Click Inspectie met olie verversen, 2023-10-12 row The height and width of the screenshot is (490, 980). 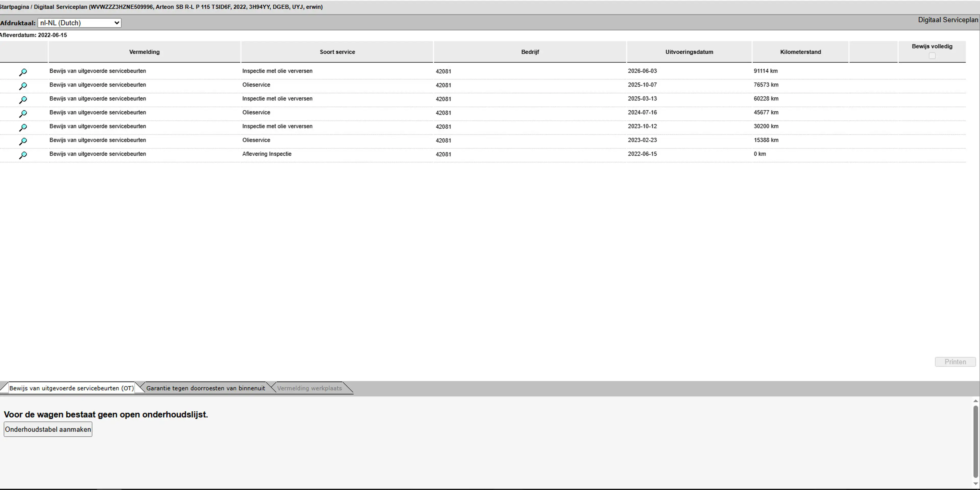[277, 126]
